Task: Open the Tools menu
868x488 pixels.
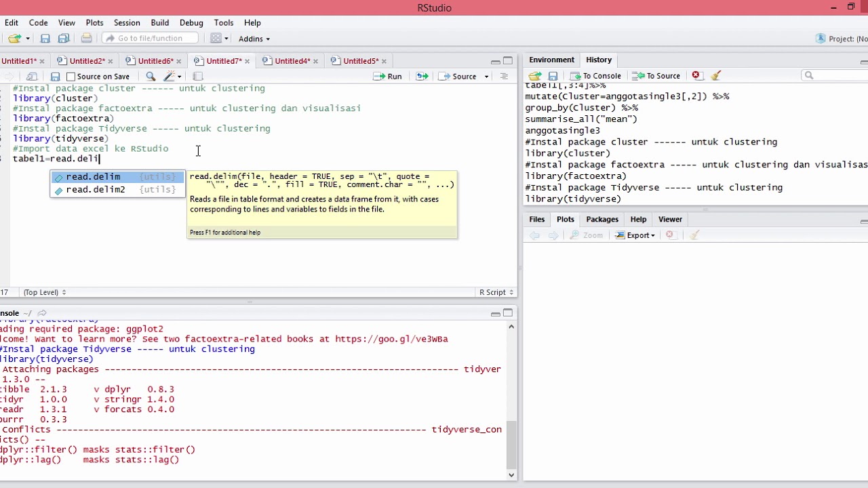Action: click(223, 23)
